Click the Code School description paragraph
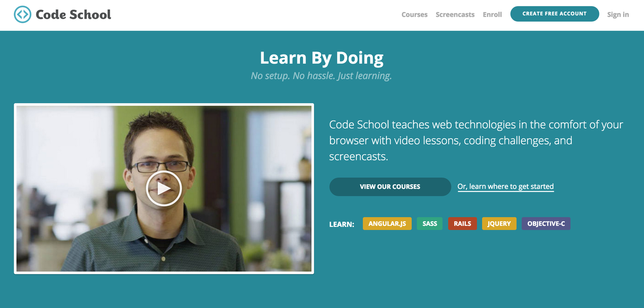Viewport: 644px width, 308px height. [x=476, y=140]
